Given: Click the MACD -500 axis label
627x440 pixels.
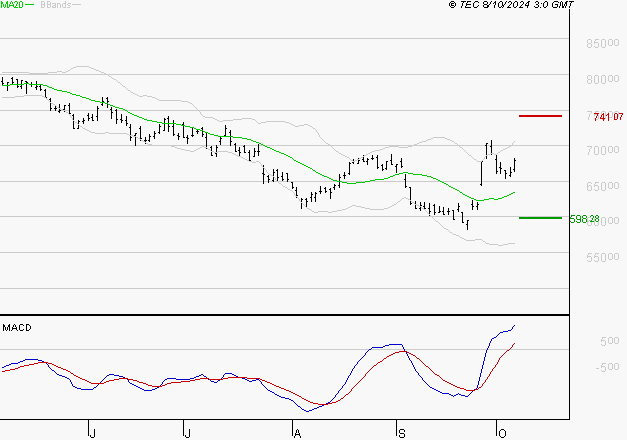Looking at the screenshot, I should coord(607,367).
